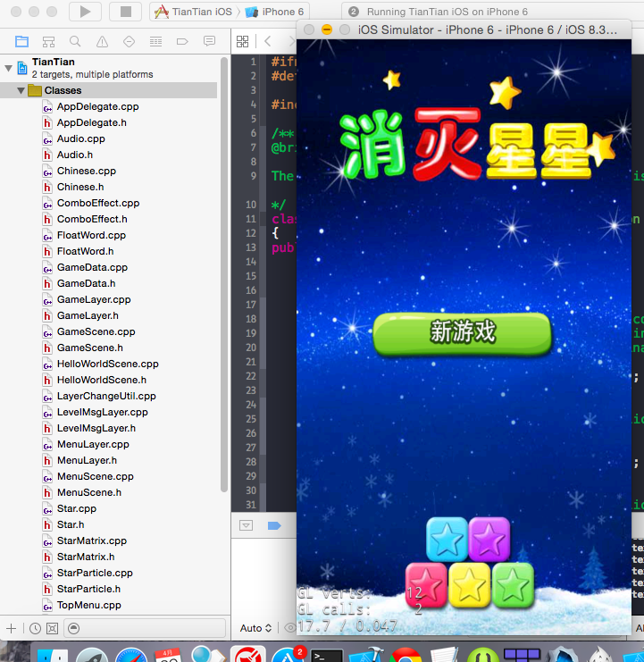Open HelloWorldScene.h
Screen dimensions: 644x662
click(x=102, y=380)
